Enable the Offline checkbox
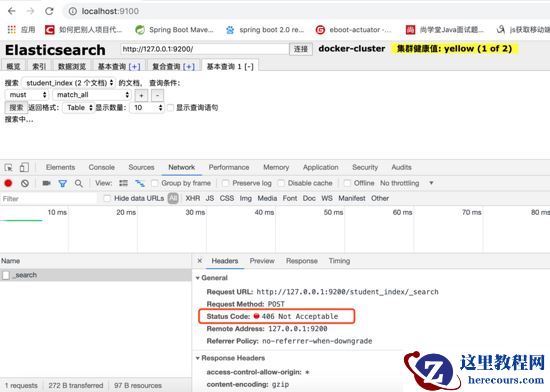Screen dimensions: 550x392 click(x=347, y=183)
